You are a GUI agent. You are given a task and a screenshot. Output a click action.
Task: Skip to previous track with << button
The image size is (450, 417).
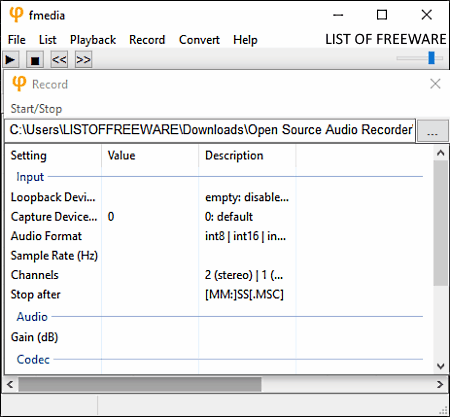(x=59, y=60)
